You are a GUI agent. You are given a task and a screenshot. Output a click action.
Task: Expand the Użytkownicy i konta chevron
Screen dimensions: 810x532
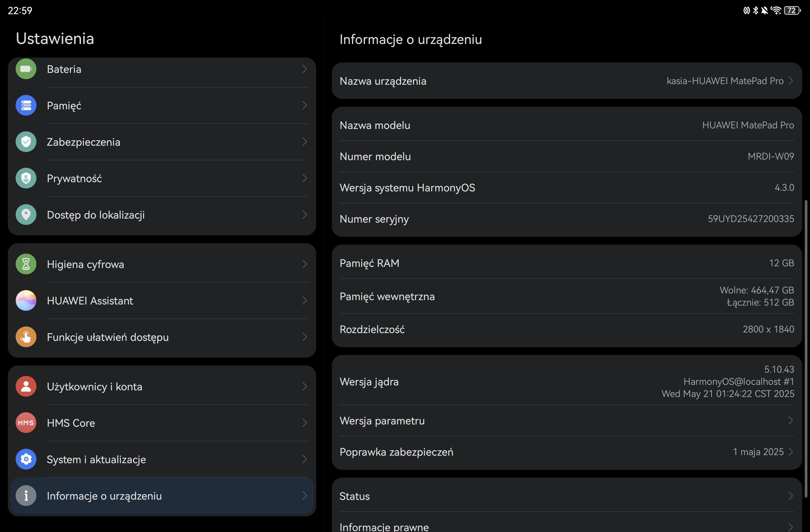point(305,386)
